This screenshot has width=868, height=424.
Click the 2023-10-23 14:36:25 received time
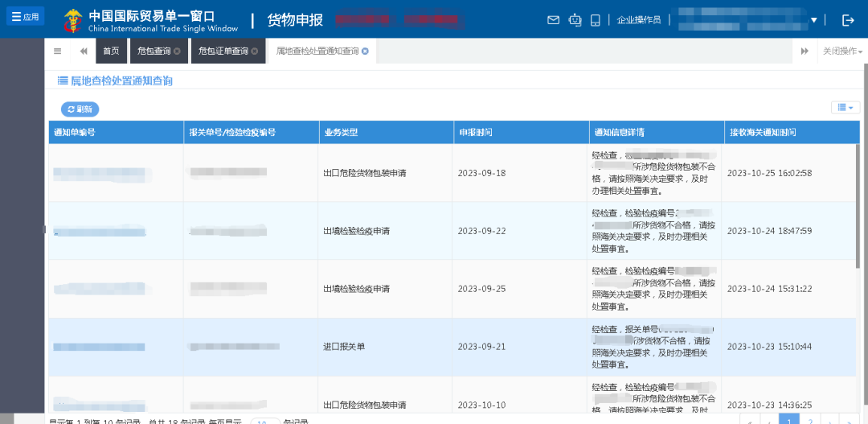pyautogui.click(x=769, y=405)
